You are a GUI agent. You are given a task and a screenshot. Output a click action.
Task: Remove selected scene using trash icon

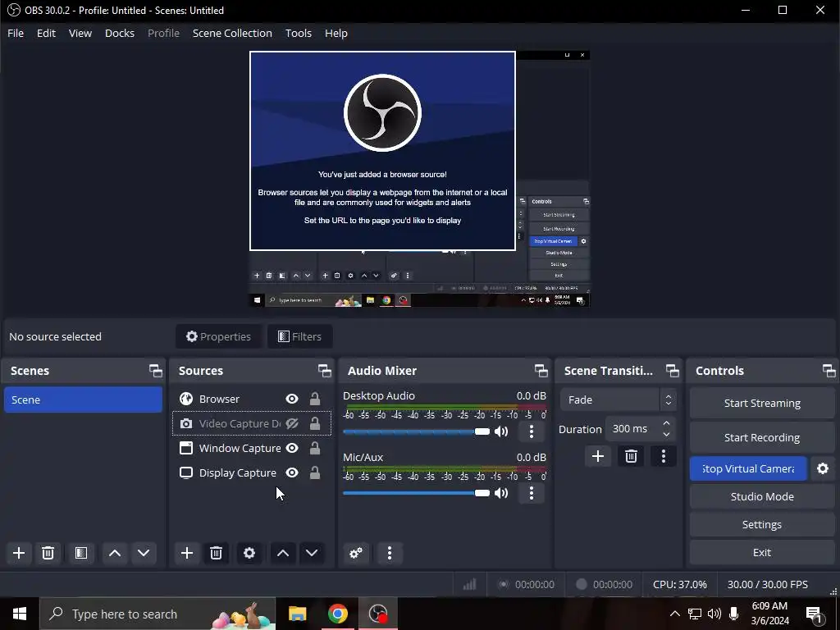[x=48, y=553]
